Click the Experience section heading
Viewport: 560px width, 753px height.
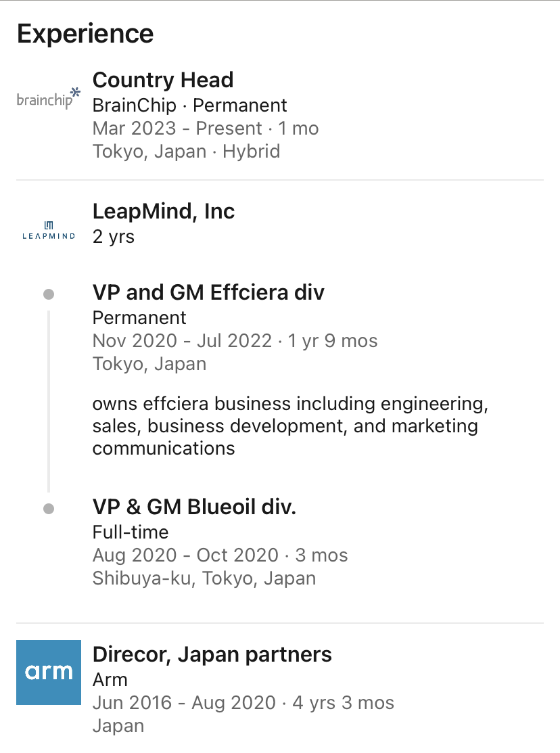tap(85, 33)
